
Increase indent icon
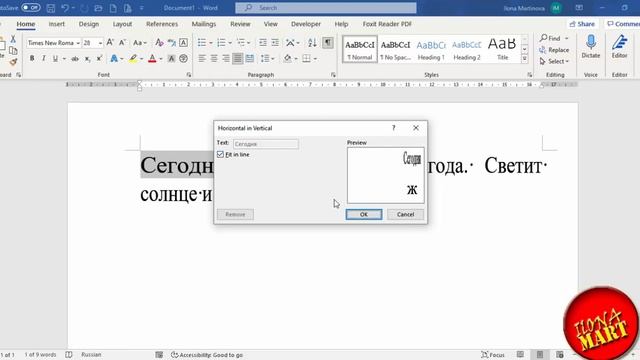pyautogui.click(x=275, y=42)
